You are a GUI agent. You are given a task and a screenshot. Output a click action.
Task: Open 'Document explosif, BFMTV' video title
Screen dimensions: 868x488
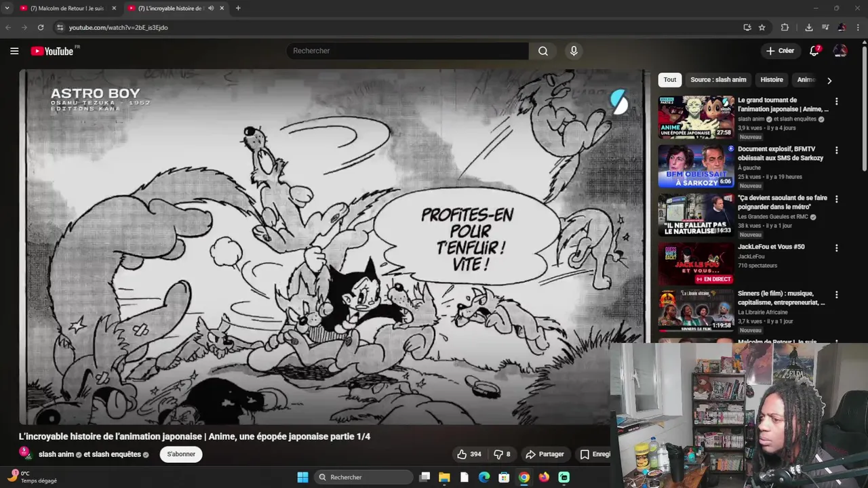(x=781, y=153)
